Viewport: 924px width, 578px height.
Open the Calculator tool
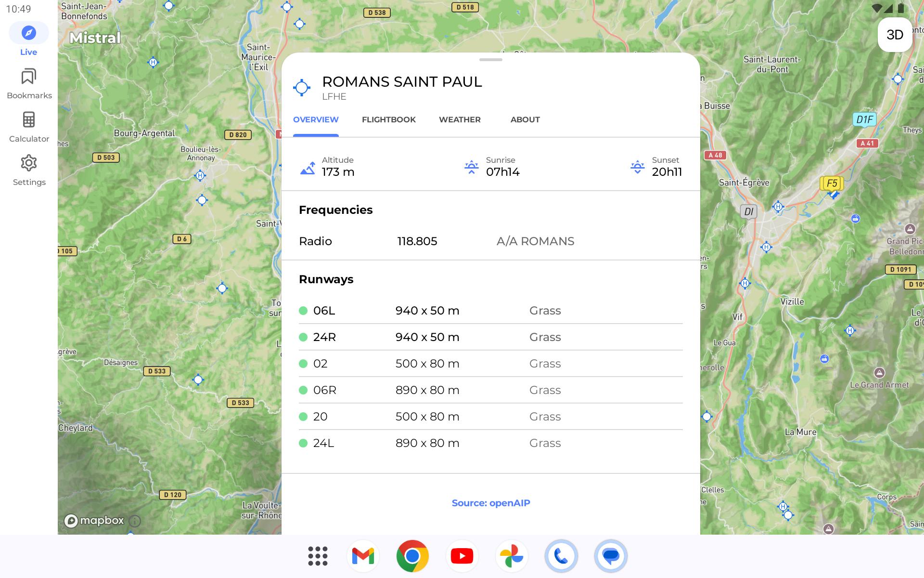(x=29, y=127)
